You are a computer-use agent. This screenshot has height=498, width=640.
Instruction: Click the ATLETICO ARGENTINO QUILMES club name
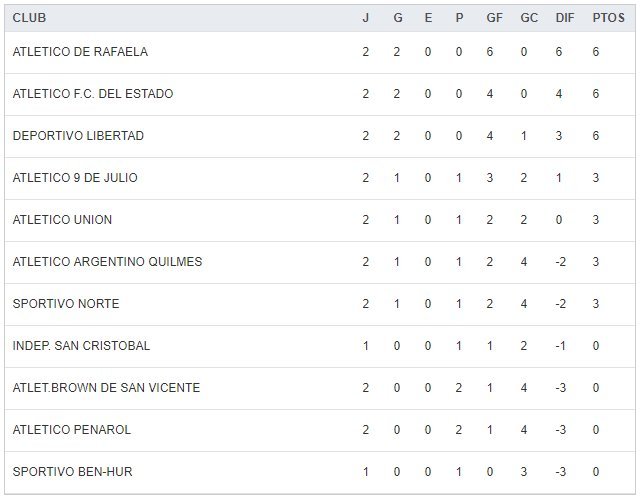107,262
